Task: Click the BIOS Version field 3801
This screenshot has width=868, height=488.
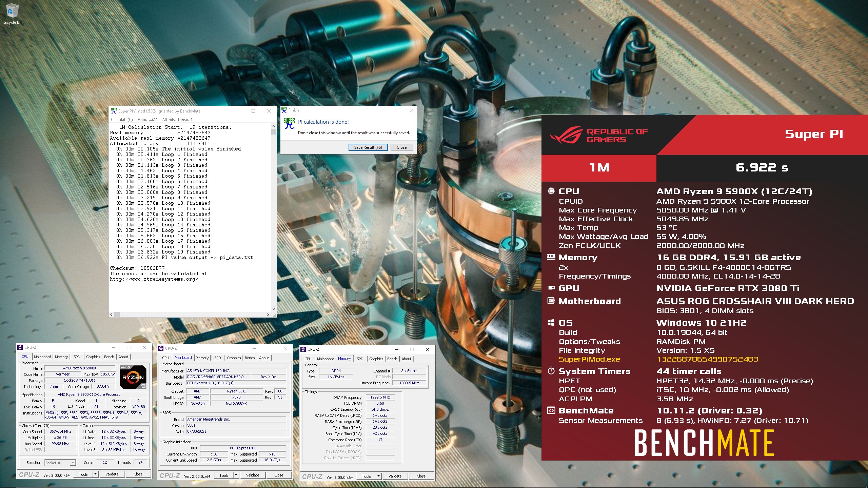Action: [236, 425]
